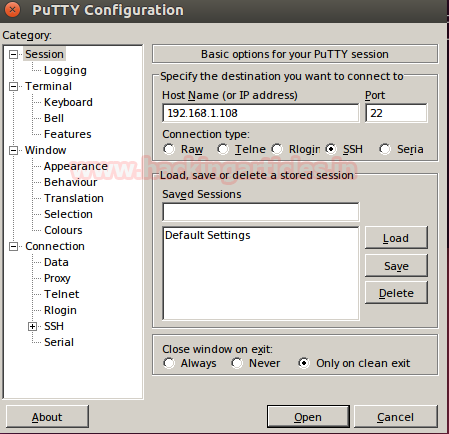449x434 pixels.
Task: Open the Bell settings category
Action: pos(54,118)
